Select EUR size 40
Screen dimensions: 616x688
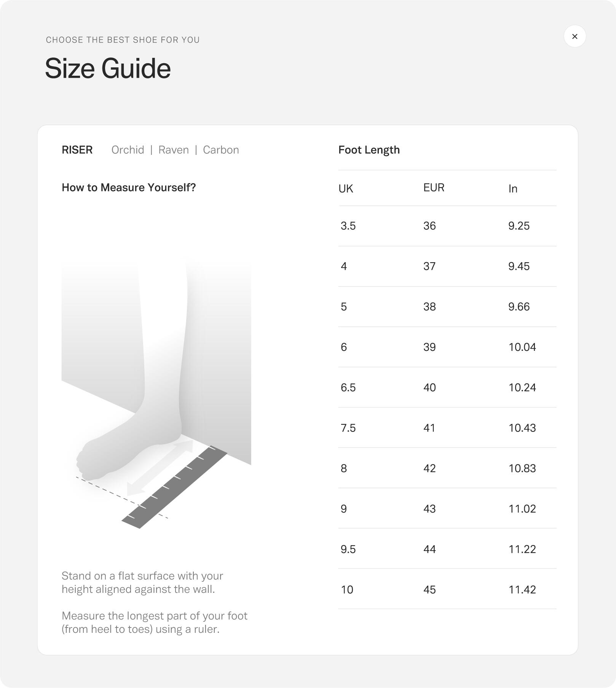tap(429, 387)
